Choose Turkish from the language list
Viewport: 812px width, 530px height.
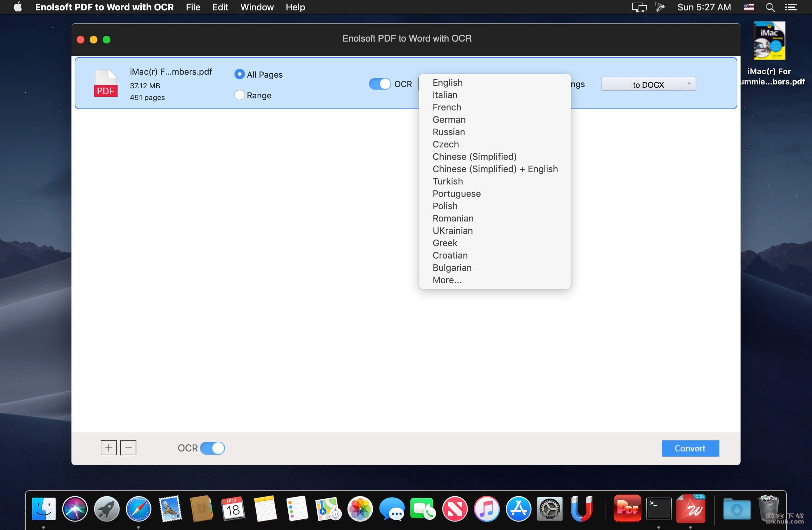click(495, 181)
